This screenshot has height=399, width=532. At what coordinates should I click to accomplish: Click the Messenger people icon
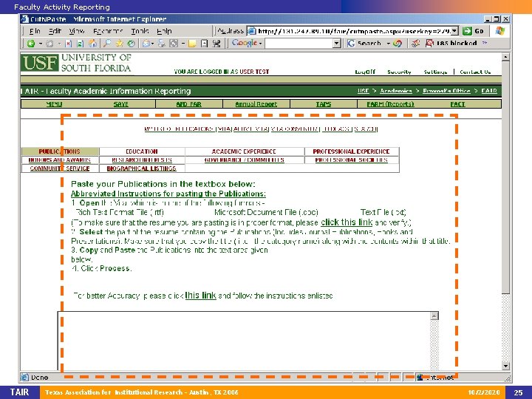tap(216, 43)
